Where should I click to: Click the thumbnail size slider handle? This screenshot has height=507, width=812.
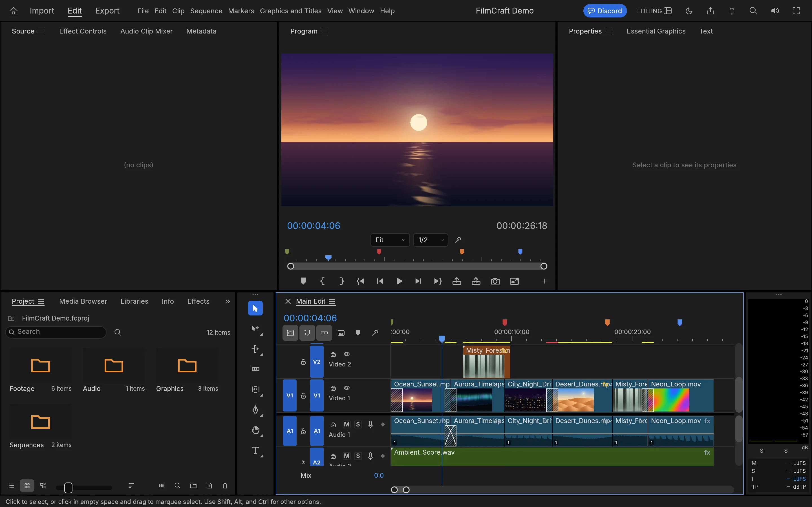click(x=68, y=488)
